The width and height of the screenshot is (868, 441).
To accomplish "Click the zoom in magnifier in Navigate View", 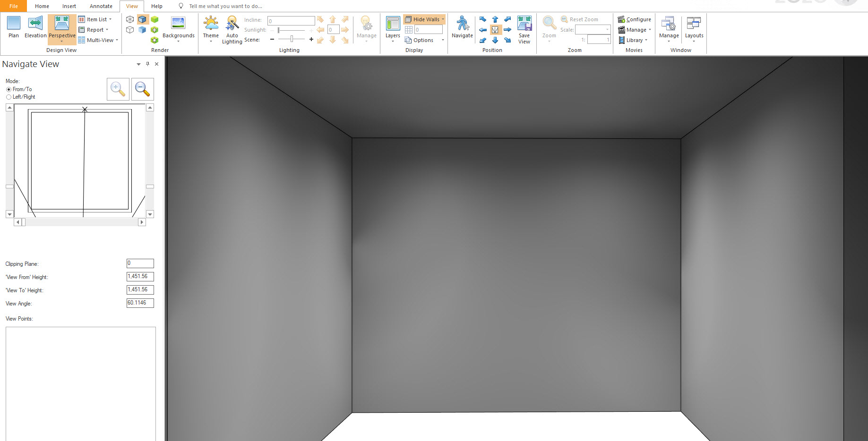I will click(118, 89).
